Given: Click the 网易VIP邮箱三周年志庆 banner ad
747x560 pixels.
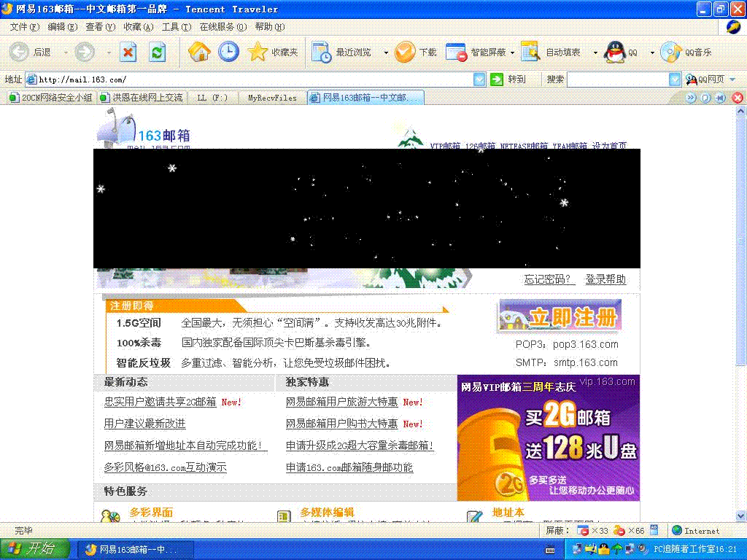Looking at the screenshot, I should coord(549,437).
